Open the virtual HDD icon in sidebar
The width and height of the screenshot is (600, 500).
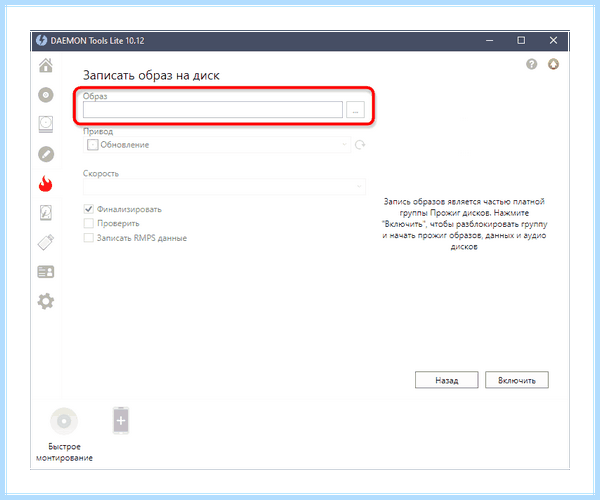[x=46, y=213]
